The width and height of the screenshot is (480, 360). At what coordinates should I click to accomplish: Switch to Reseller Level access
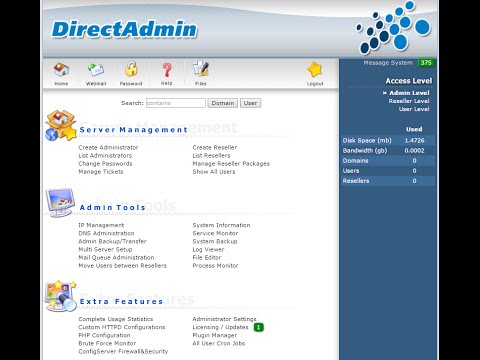pos(409,101)
